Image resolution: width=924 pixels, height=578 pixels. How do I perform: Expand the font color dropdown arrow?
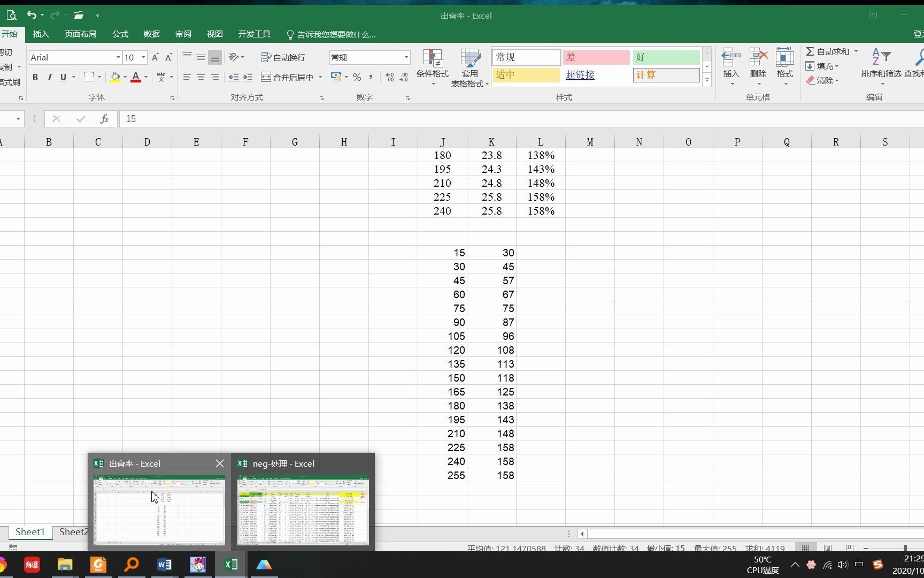coord(145,77)
